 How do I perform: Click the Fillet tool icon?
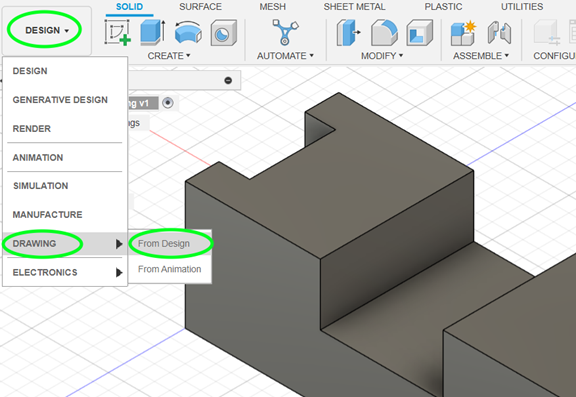[384, 33]
